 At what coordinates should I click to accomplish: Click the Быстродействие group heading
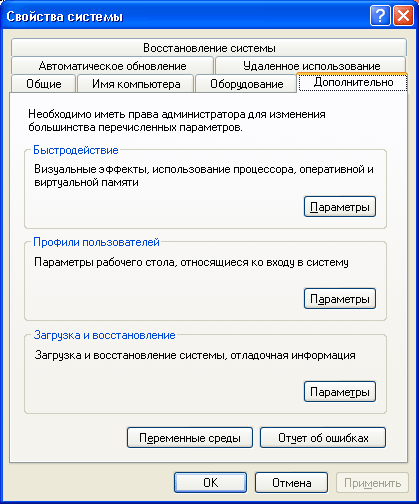76,150
